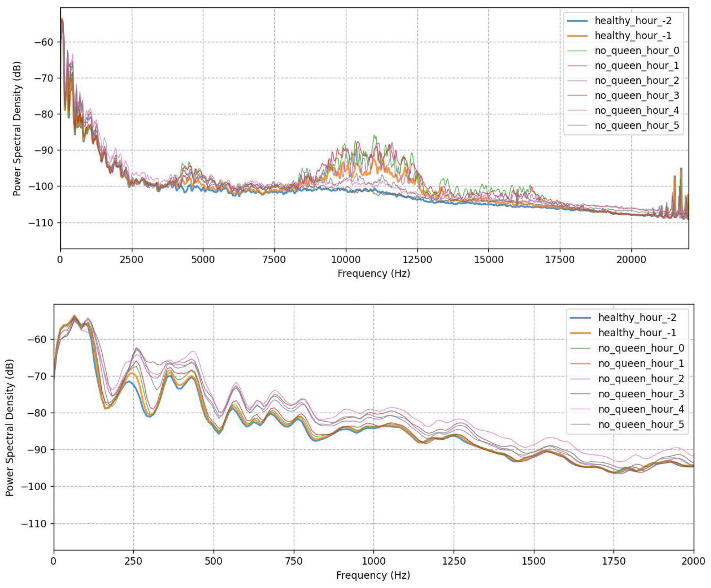Click the 1000 tick label on bottom x-axis
Screen dimensions: 711x588
coord(373,561)
